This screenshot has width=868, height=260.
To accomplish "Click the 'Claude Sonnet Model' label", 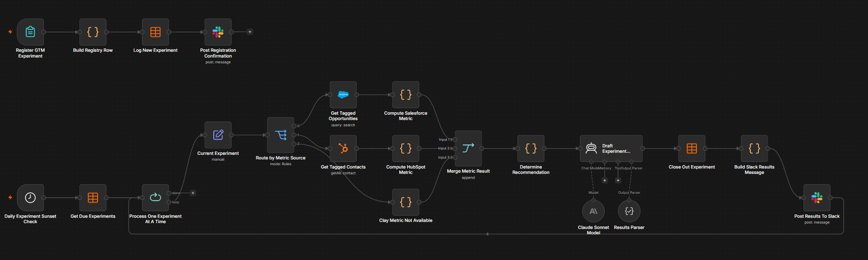I will (x=594, y=230).
